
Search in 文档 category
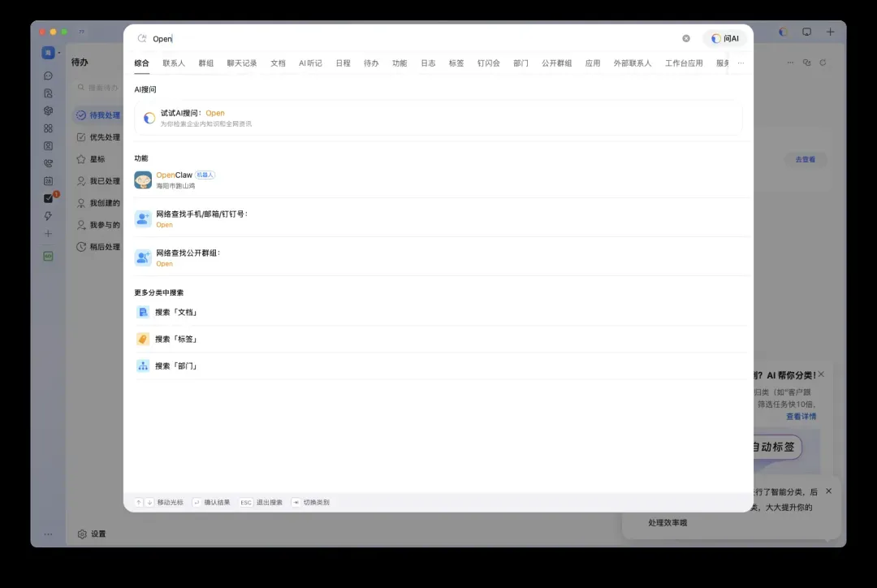tap(441, 312)
